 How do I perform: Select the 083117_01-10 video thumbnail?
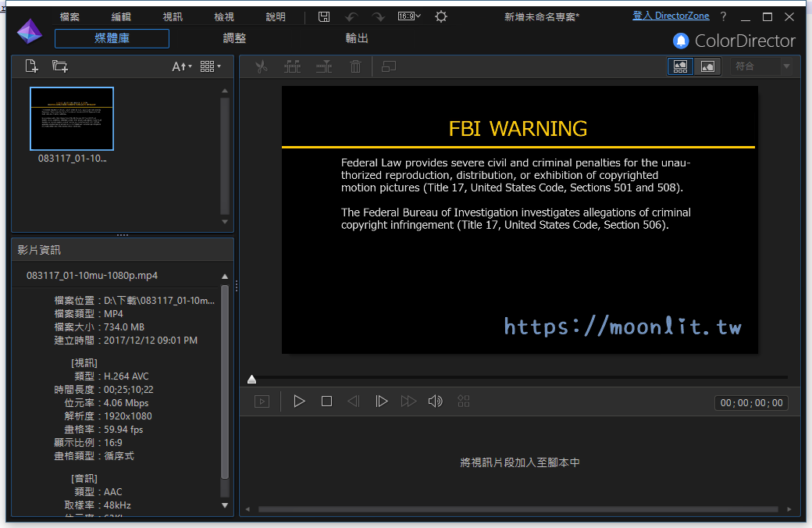pos(72,119)
